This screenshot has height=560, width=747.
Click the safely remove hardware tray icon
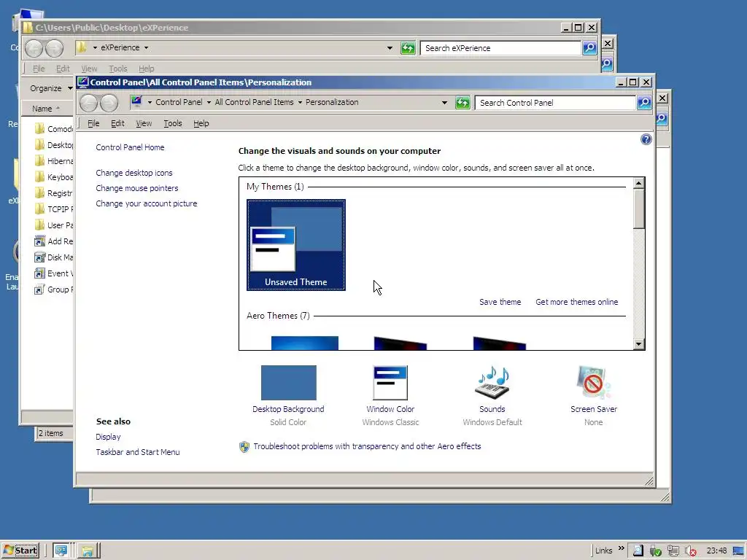coord(656,551)
